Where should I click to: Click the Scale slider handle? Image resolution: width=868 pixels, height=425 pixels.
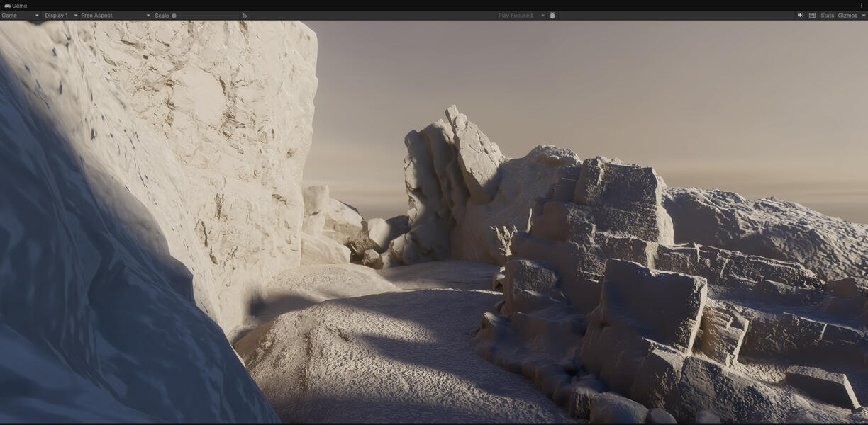(x=174, y=15)
